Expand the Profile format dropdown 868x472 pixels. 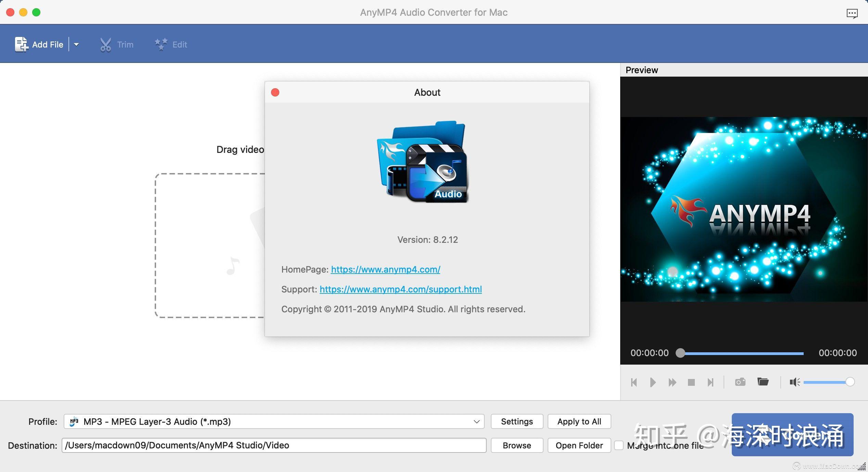click(x=476, y=421)
